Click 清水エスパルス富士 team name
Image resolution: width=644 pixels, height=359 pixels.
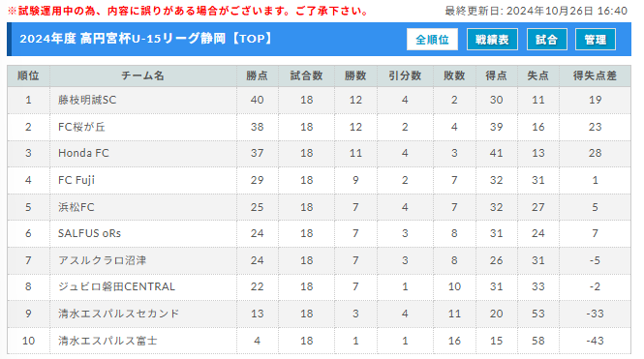pyautogui.click(x=107, y=341)
